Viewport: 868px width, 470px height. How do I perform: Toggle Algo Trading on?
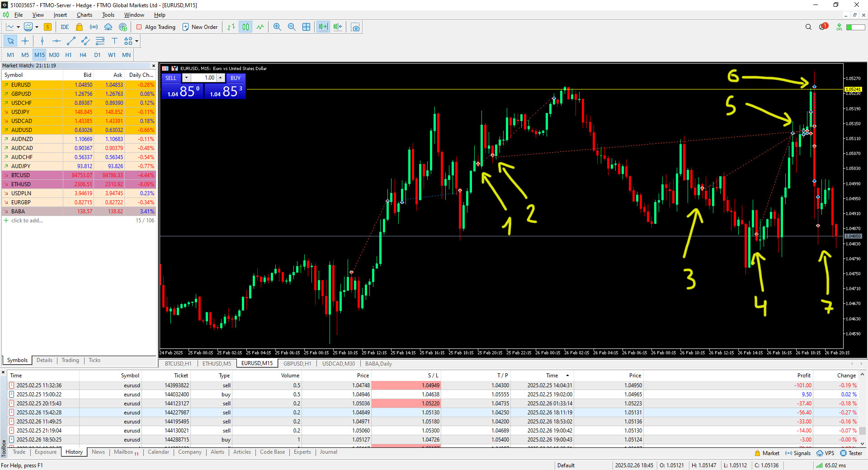coord(156,27)
